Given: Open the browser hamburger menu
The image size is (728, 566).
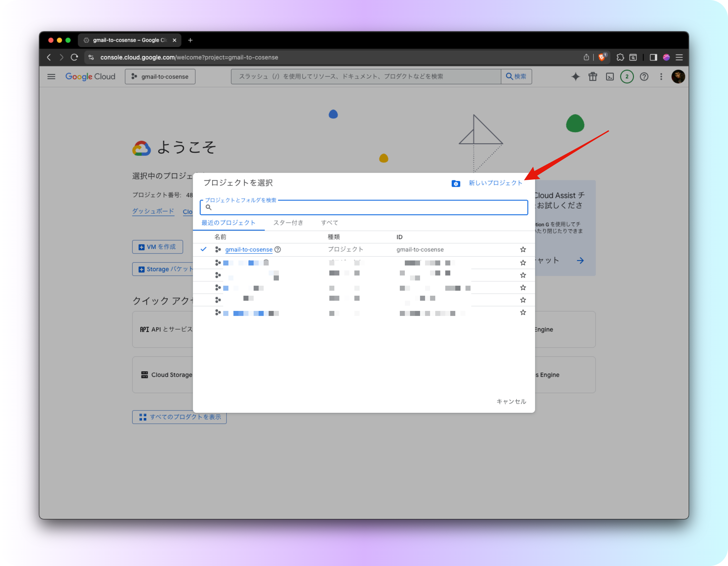Looking at the screenshot, I should click(679, 57).
